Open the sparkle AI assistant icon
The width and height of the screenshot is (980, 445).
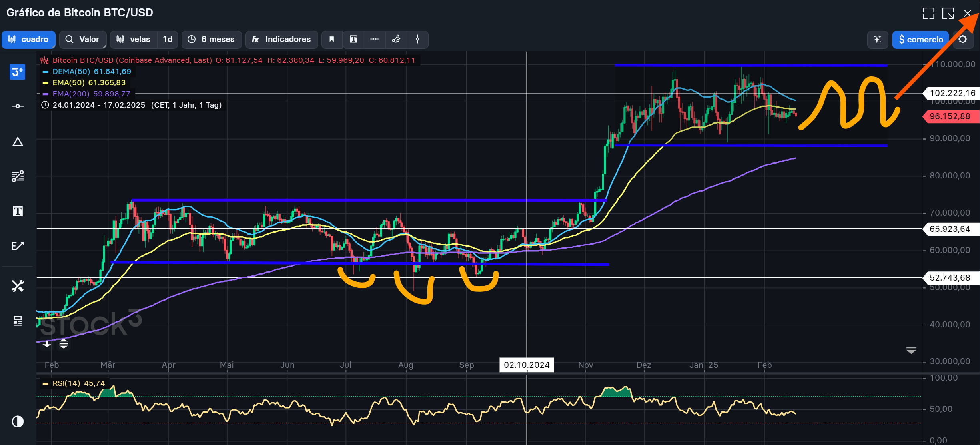[877, 39]
